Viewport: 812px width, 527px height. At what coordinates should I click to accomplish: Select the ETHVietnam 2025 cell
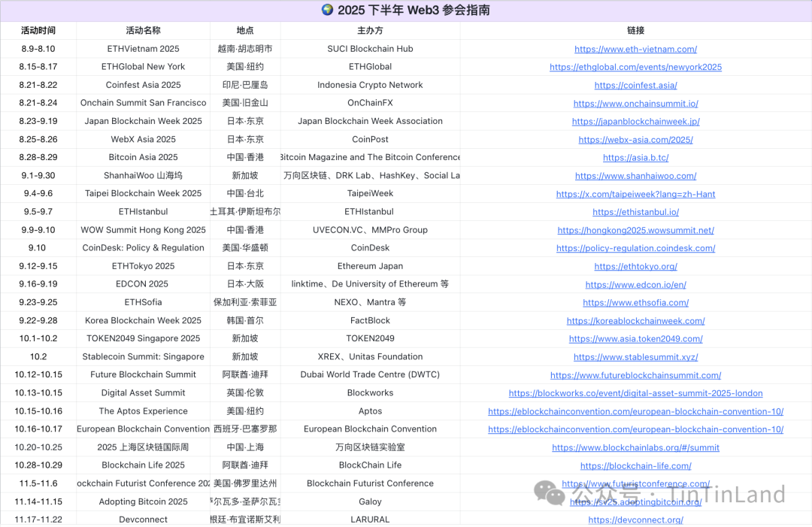144,49
